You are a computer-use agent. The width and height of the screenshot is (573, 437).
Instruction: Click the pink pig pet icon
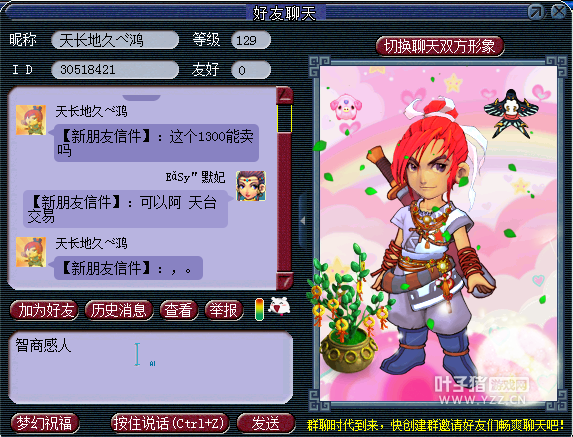pyautogui.click(x=345, y=106)
